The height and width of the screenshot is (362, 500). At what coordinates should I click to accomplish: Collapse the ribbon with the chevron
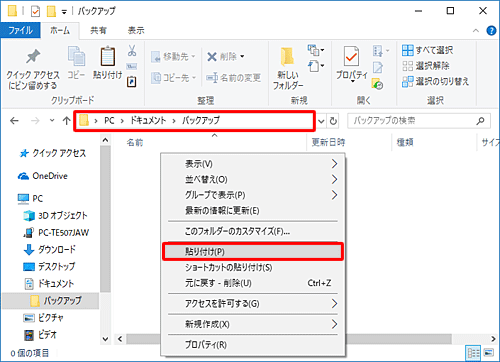tap(476, 31)
